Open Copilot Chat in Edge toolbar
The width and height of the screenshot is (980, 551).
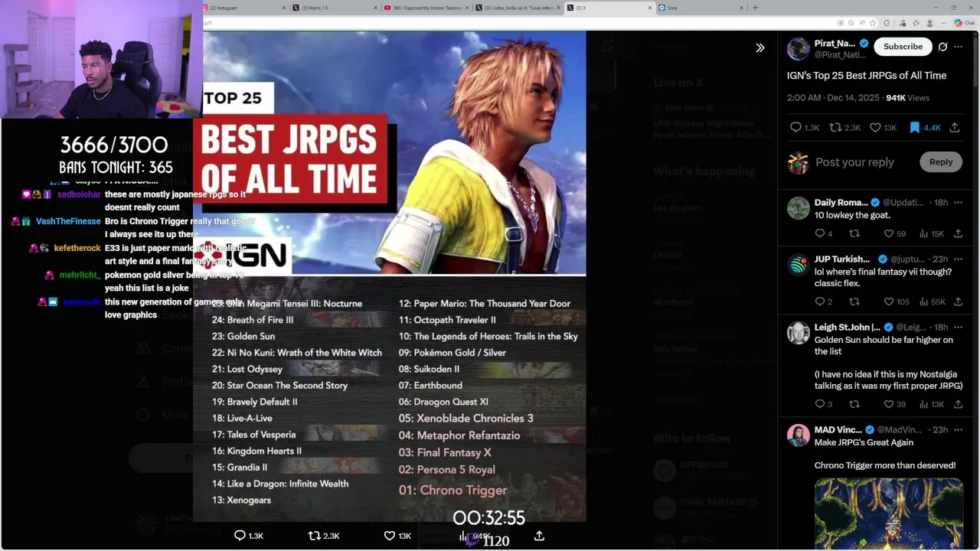coord(964,23)
